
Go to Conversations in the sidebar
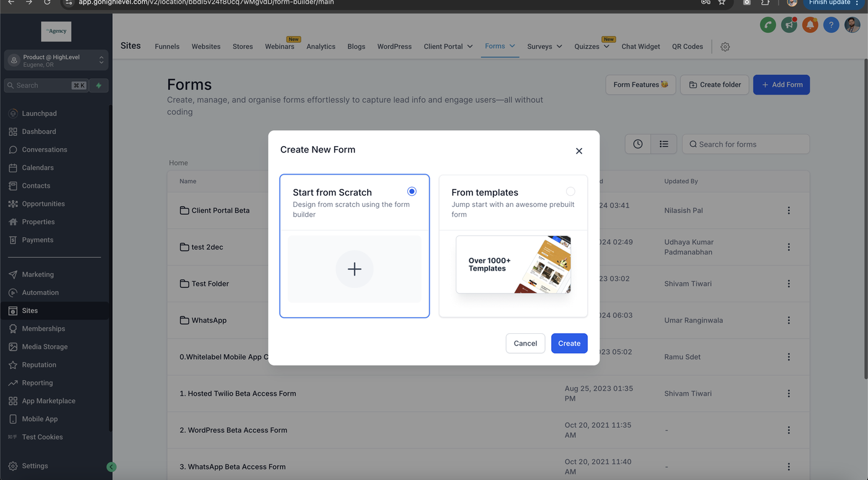[45, 150]
